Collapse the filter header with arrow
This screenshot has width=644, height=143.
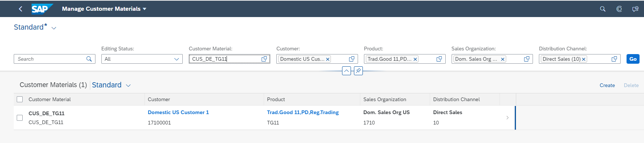tap(347, 71)
